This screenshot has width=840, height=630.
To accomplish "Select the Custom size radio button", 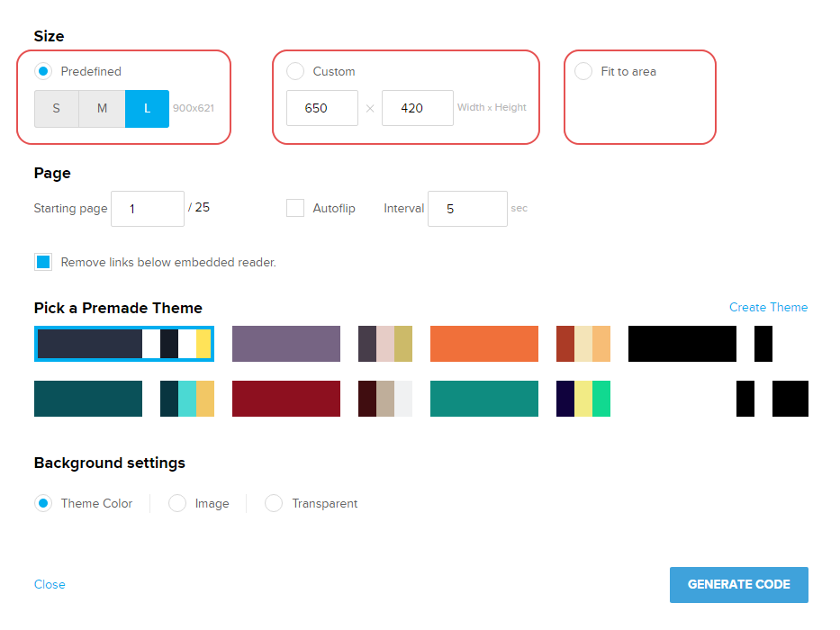I will (295, 71).
